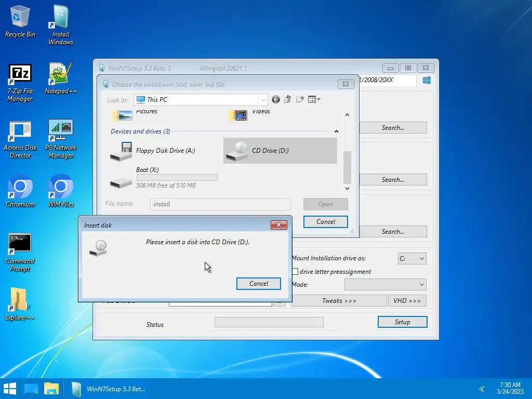Collapse the Devices and drives group
This screenshot has height=399, width=532.
tap(336, 131)
